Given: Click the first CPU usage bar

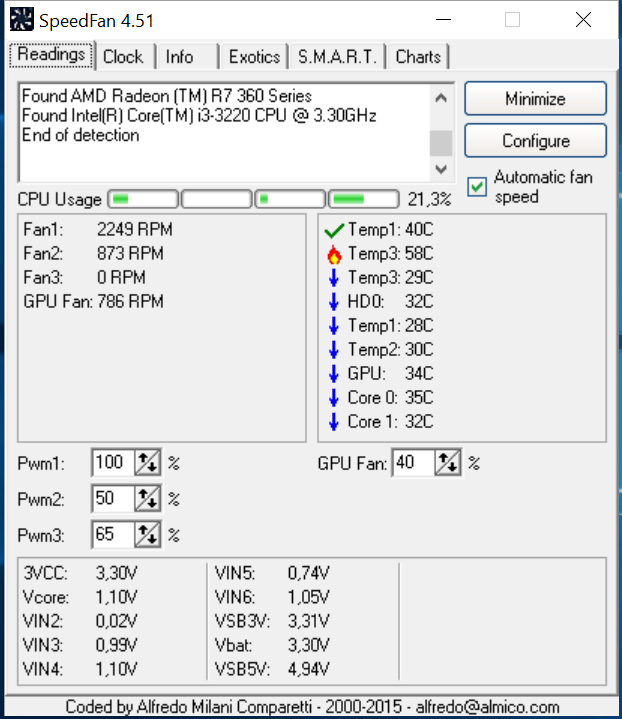Looking at the screenshot, I should point(143,199).
